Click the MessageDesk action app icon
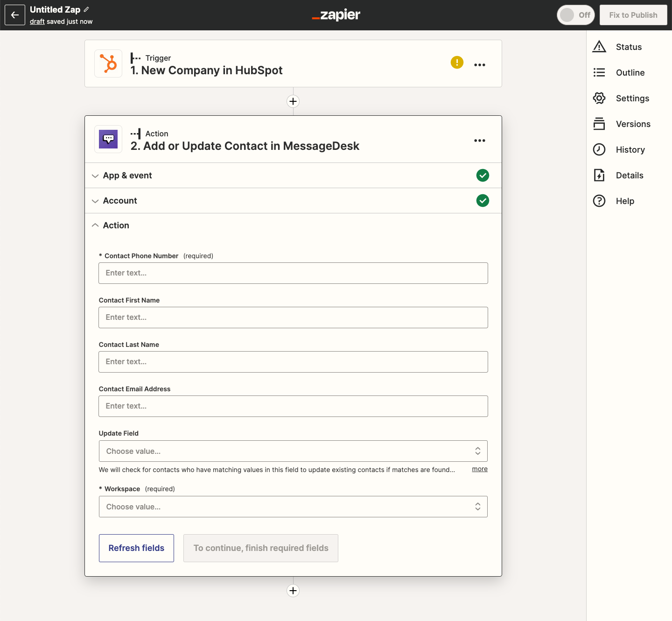This screenshot has width=672, height=621. tap(108, 139)
